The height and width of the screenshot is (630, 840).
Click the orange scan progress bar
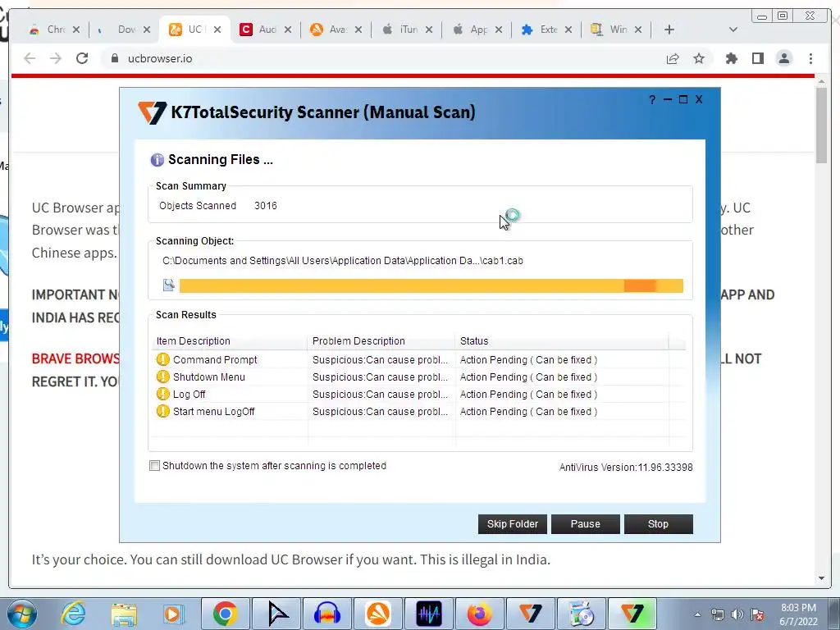431,285
